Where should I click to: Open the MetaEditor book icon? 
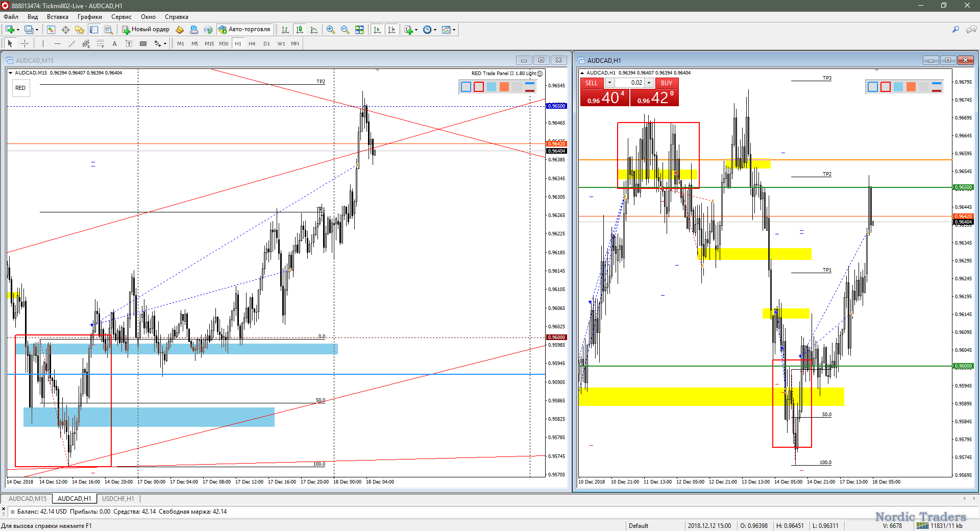pos(180,30)
